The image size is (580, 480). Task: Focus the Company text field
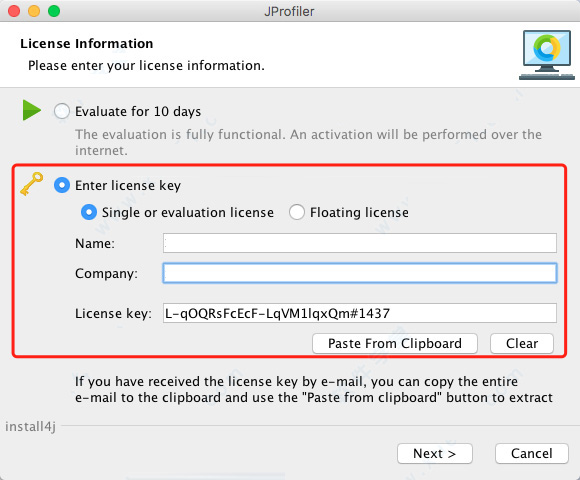360,273
